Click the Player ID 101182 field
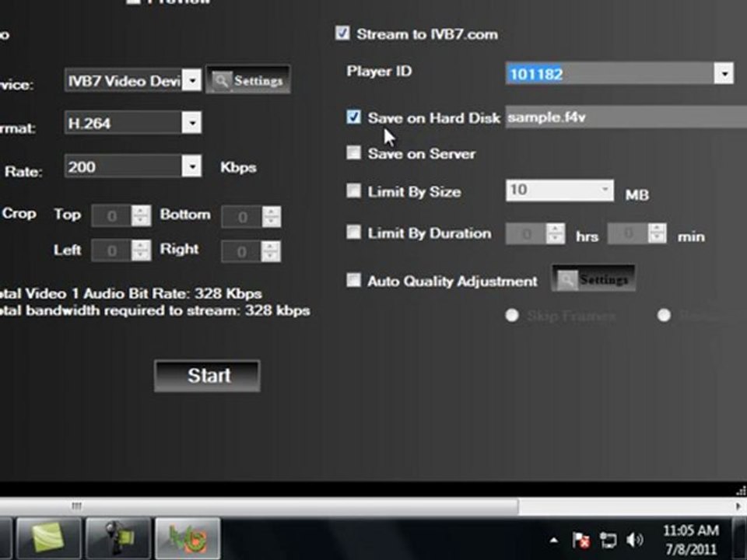 (610, 74)
